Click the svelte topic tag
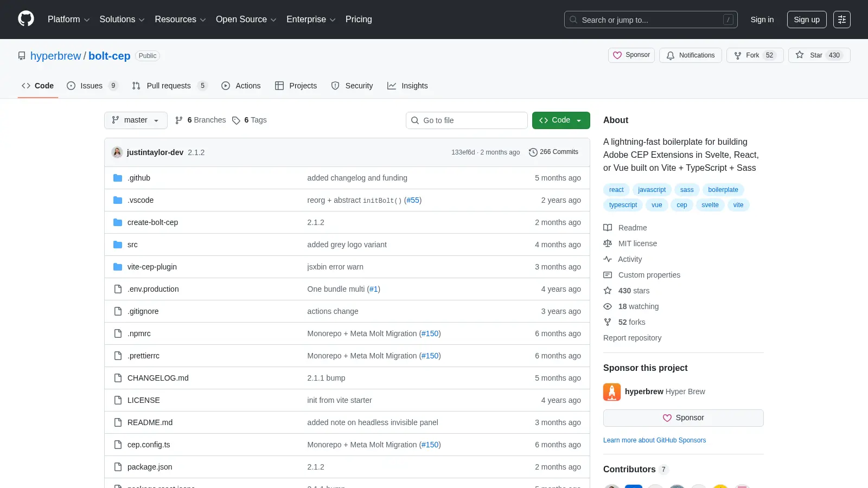Screen dimensions: 868x488 tap(710, 205)
